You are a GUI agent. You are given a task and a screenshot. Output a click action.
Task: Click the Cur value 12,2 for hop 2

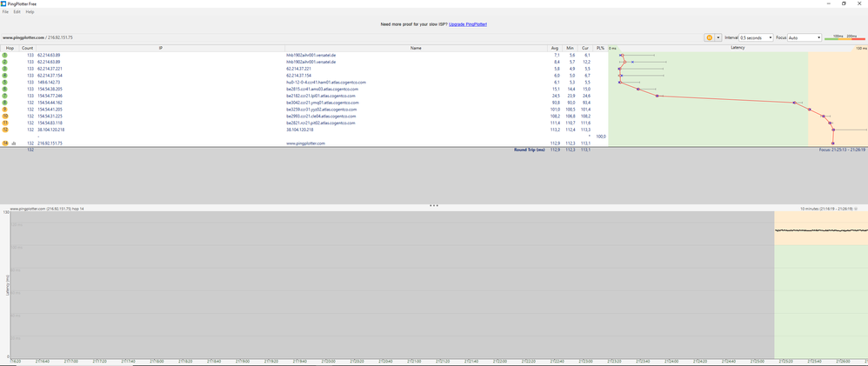pyautogui.click(x=586, y=62)
